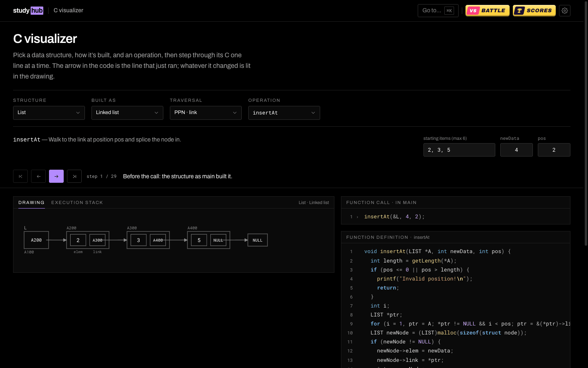Expand the Traversal dropdown PPN · link

pyautogui.click(x=206, y=113)
